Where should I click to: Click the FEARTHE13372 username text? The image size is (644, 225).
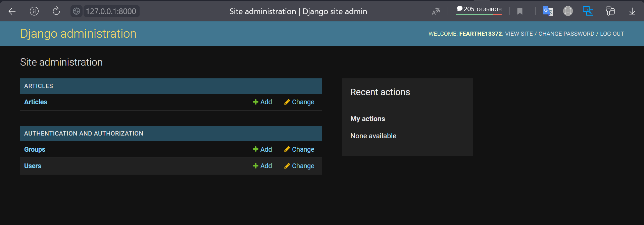pyautogui.click(x=481, y=34)
